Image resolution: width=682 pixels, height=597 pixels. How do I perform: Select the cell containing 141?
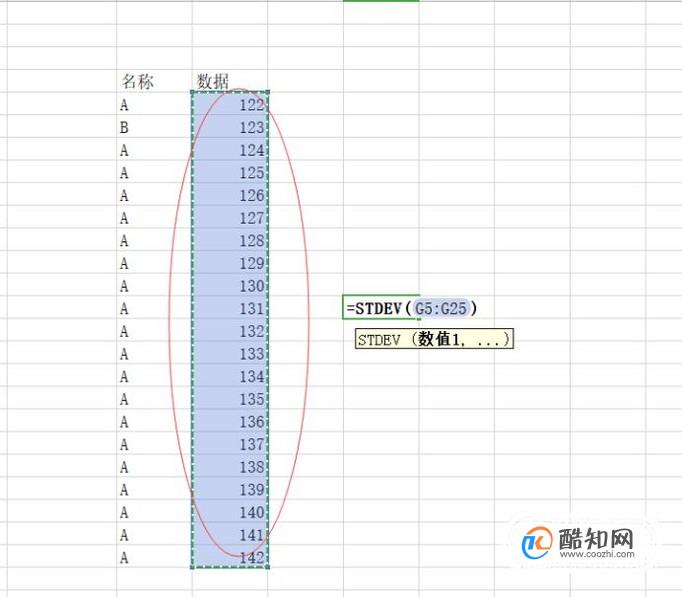[230, 534]
